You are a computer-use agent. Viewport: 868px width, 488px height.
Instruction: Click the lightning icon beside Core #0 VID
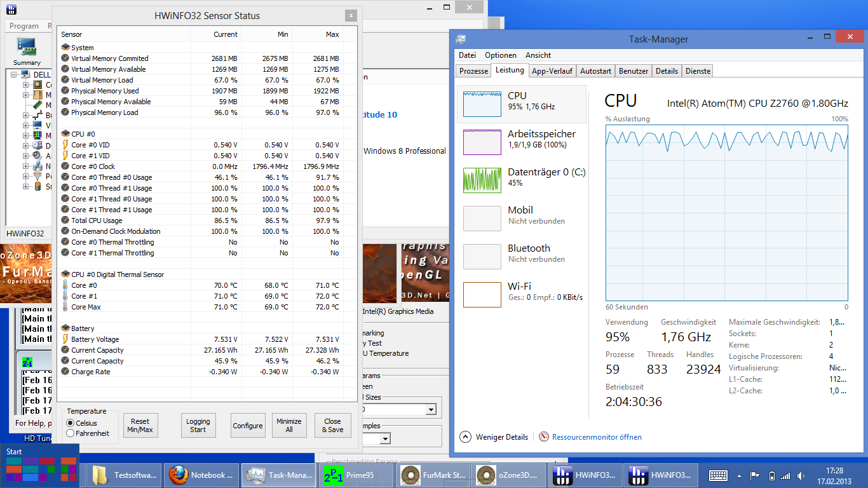point(65,145)
